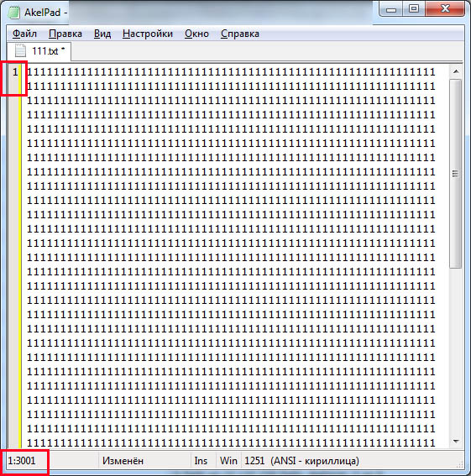Minimize the AkelPad window
The width and height of the screenshot is (471, 476).
click(x=391, y=9)
